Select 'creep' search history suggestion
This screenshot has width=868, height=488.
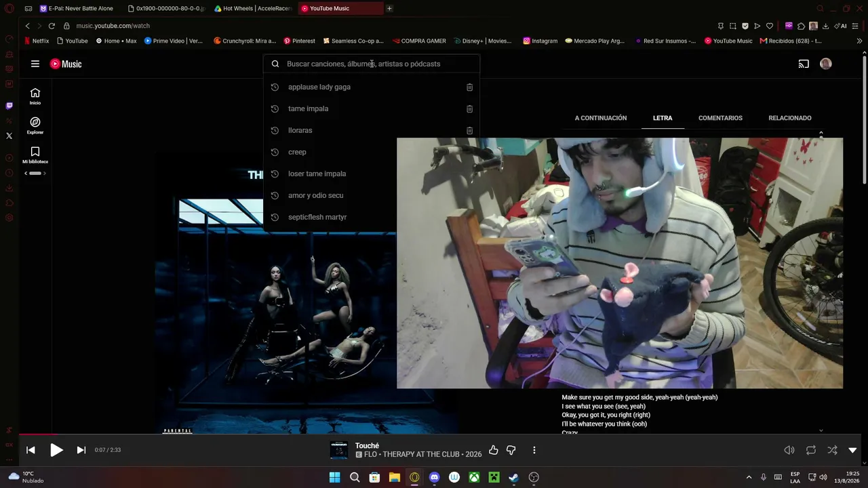pos(372,152)
